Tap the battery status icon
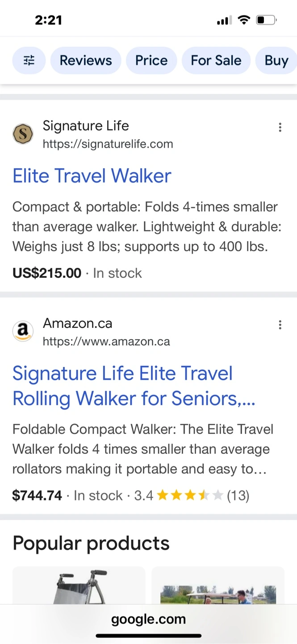Image resolution: width=297 pixels, height=644 pixels. [x=266, y=20]
